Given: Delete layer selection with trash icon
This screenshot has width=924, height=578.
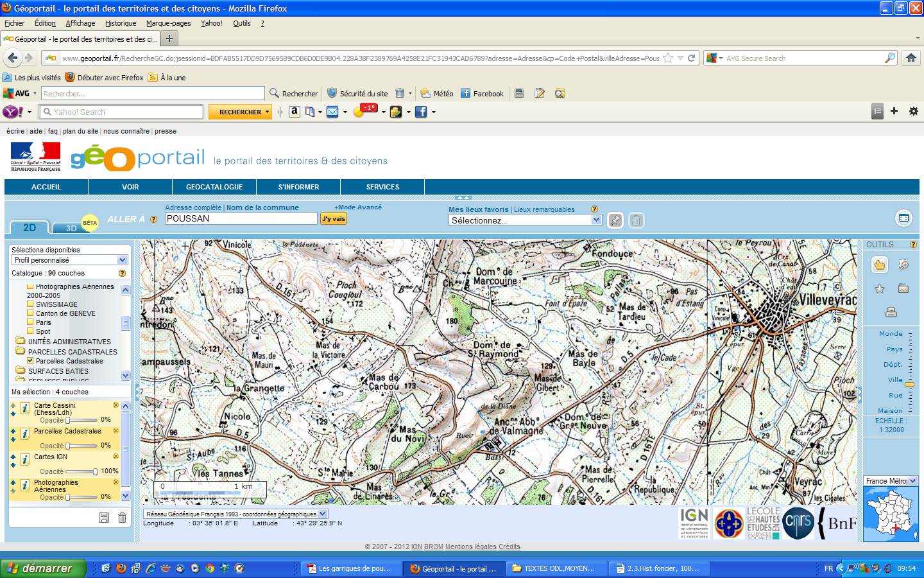Looking at the screenshot, I should pyautogui.click(x=122, y=518).
